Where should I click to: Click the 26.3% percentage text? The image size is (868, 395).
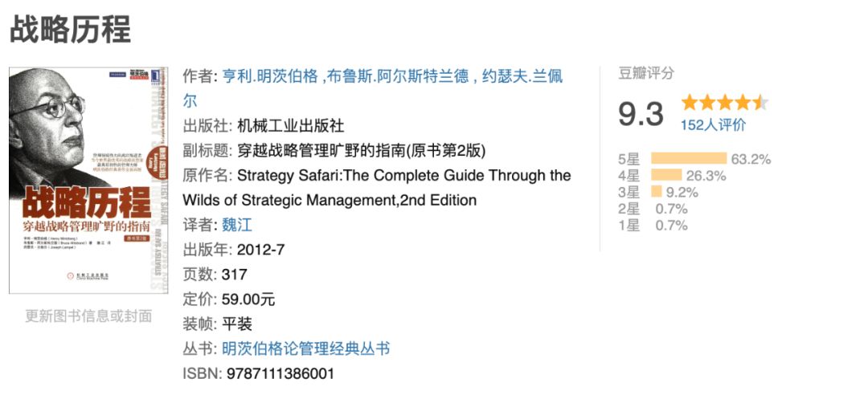(706, 176)
